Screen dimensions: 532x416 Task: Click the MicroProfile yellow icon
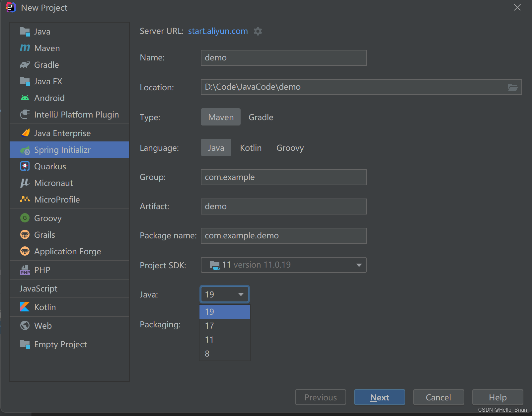pyautogui.click(x=25, y=199)
